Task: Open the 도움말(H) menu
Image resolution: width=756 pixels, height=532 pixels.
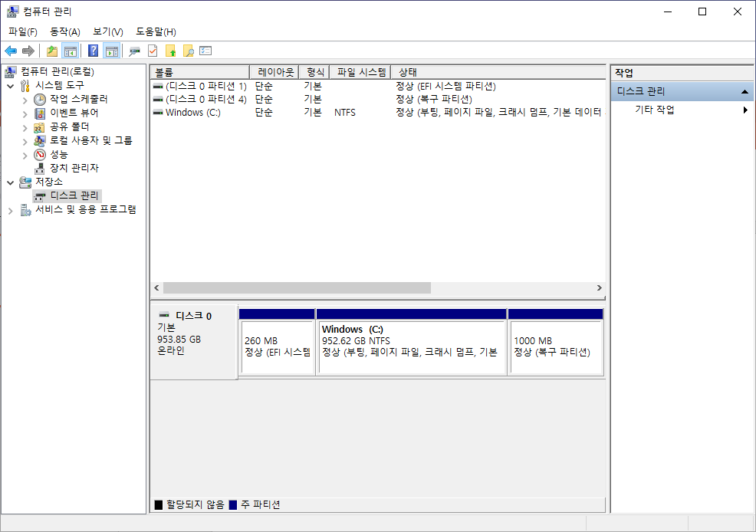Action: click(x=156, y=31)
